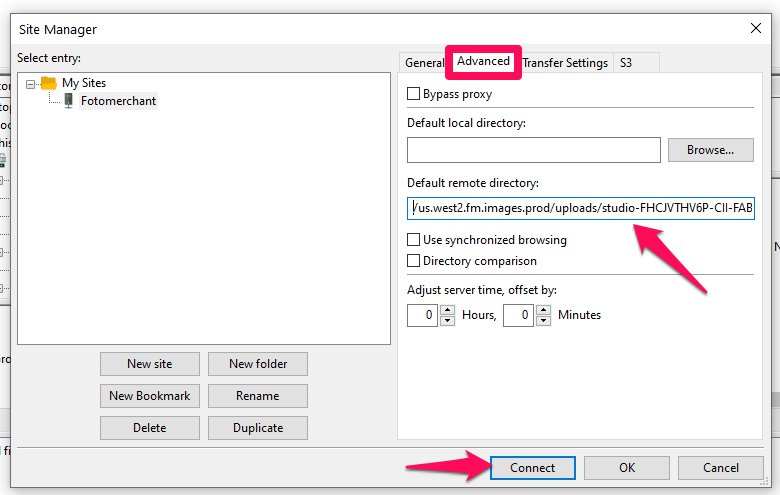This screenshot has width=780, height=495.
Task: Enable the Bypass proxy checkbox
Action: click(413, 94)
